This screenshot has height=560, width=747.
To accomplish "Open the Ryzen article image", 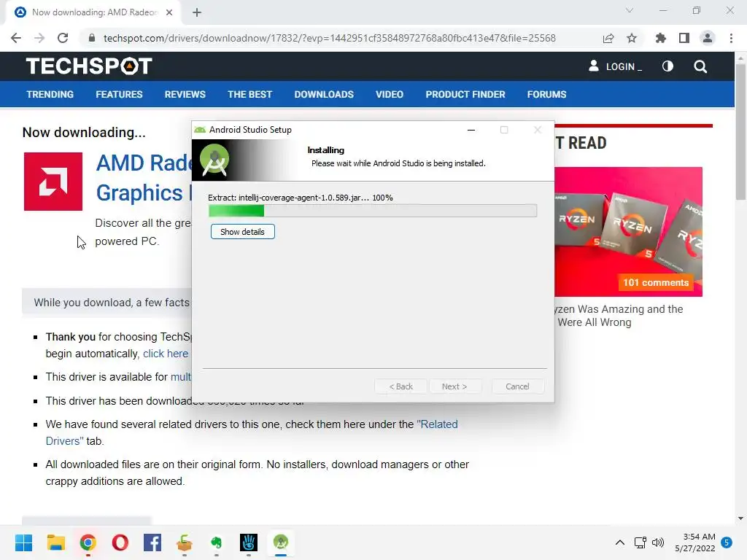I will [628, 231].
